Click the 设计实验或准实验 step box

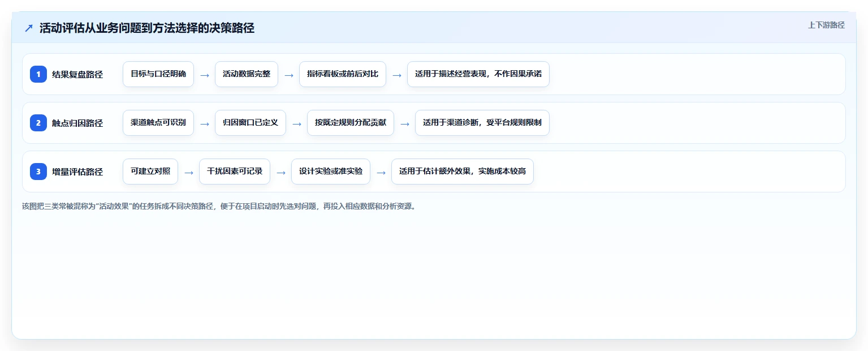(x=331, y=172)
